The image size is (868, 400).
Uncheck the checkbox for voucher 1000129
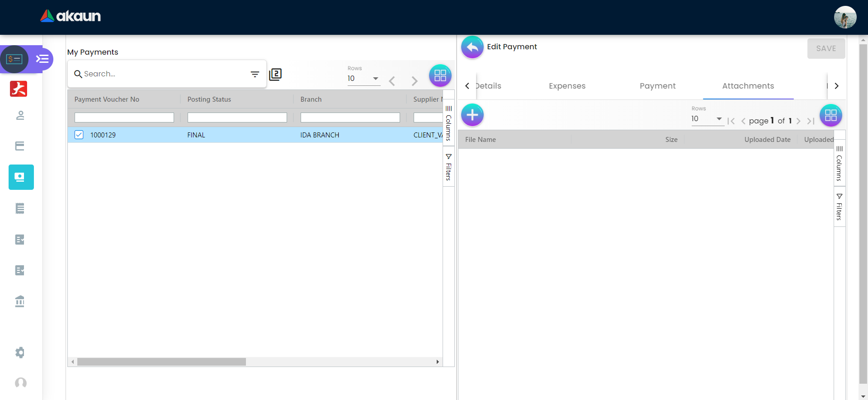79,135
